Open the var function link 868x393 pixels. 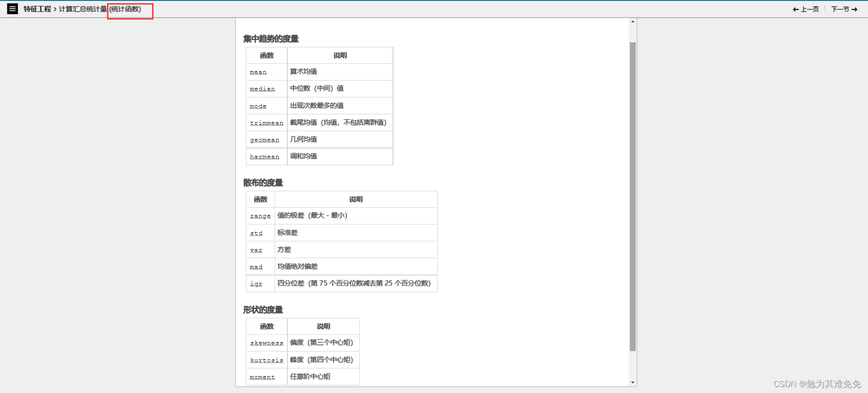(256, 250)
